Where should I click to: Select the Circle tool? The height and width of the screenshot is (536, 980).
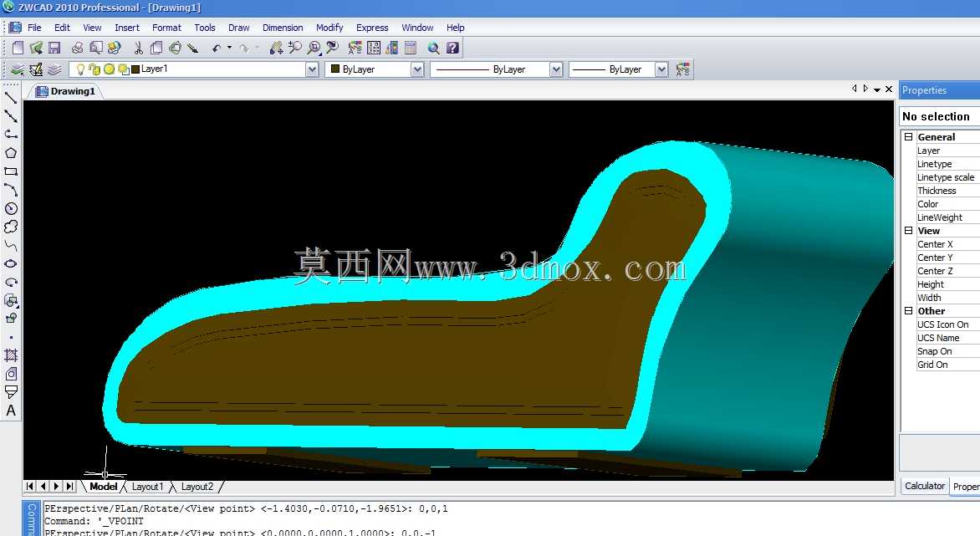(x=11, y=209)
